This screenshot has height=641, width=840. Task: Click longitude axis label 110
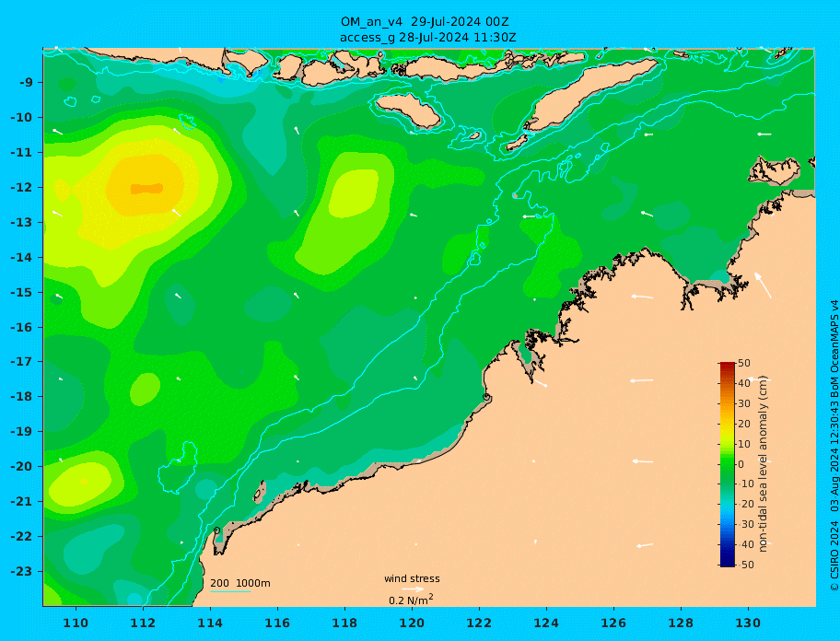[76, 623]
